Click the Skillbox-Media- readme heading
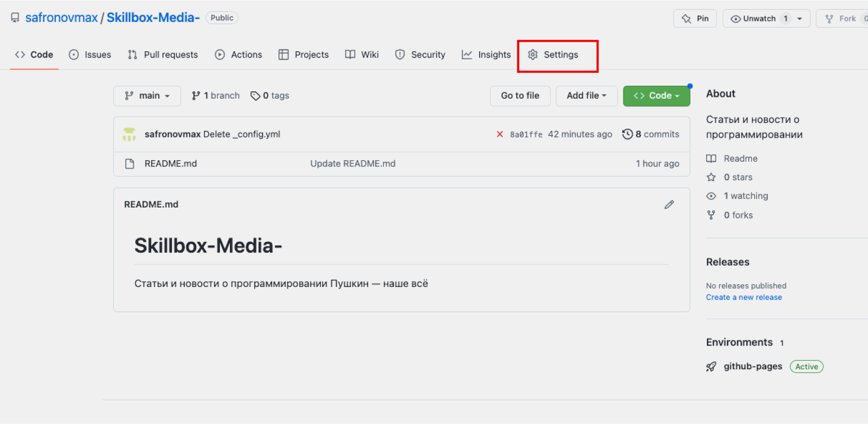 (x=208, y=245)
